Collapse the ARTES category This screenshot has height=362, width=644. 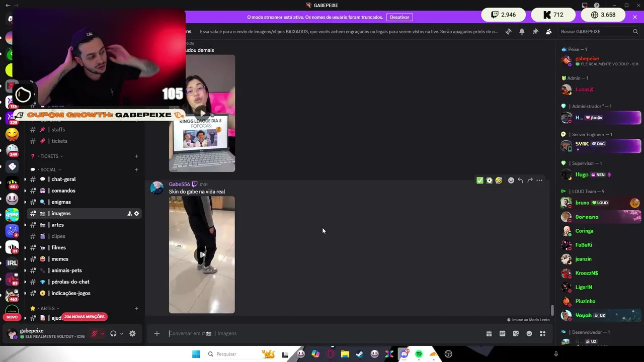(47, 308)
